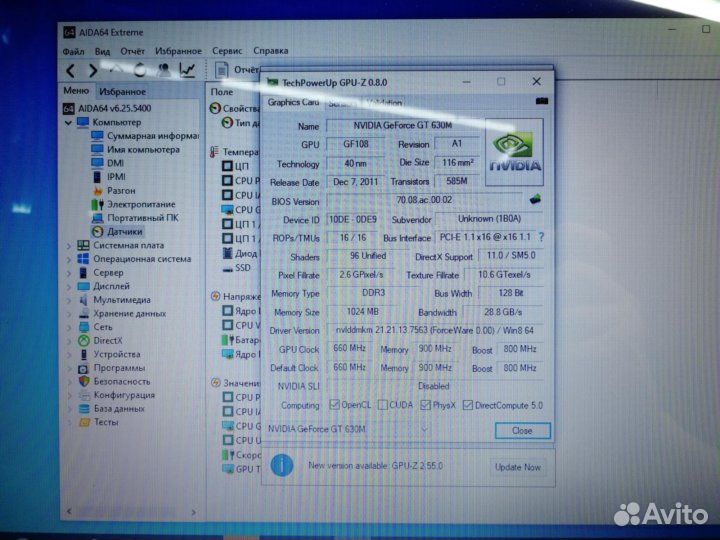Open the IPMI item in the tree
The width and height of the screenshot is (720, 540).
108,177
